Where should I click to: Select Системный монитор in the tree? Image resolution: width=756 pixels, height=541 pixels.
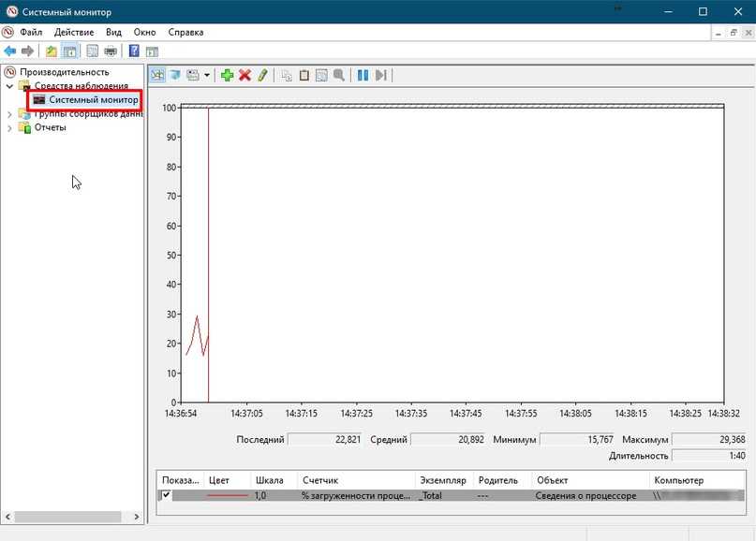[92, 99]
